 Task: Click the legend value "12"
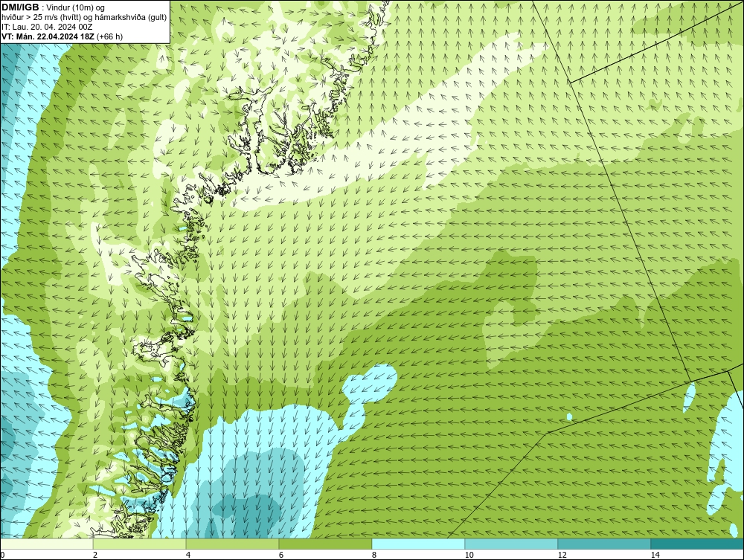(x=562, y=556)
